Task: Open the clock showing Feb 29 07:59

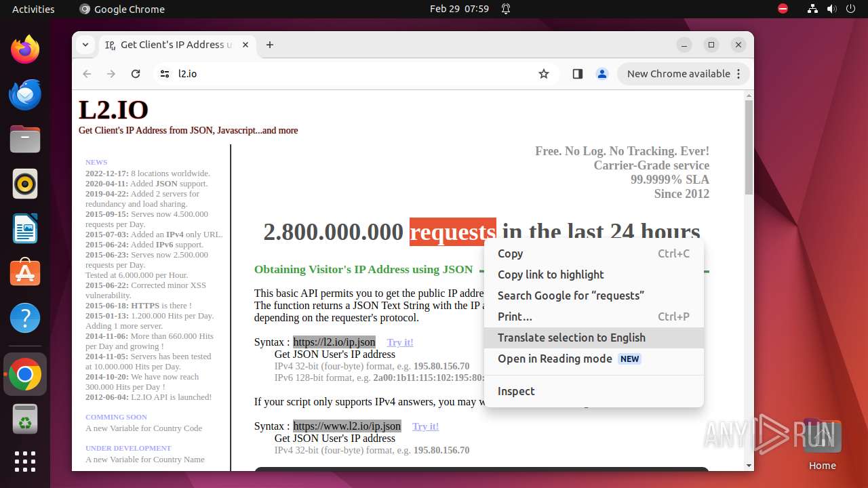Action: (x=459, y=9)
